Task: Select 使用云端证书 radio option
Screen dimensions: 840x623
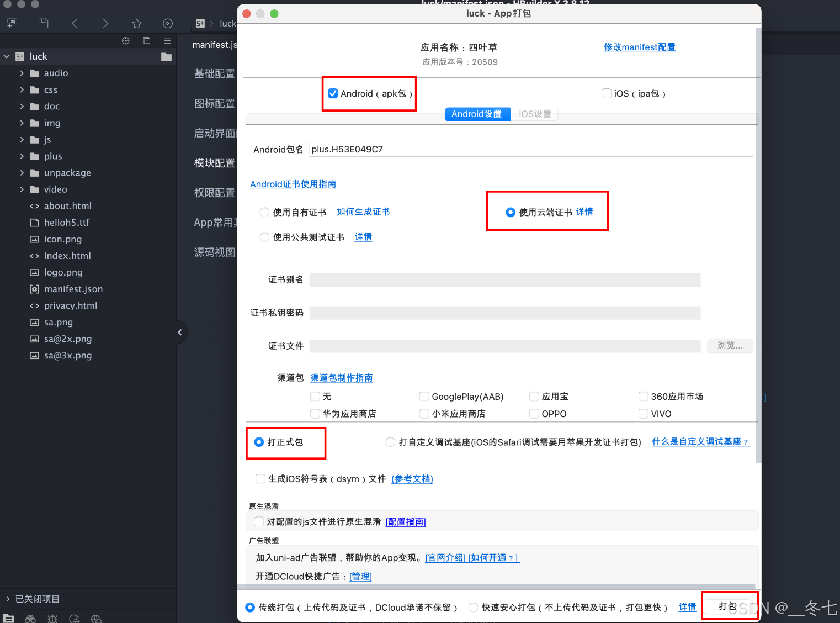Action: pyautogui.click(x=511, y=212)
